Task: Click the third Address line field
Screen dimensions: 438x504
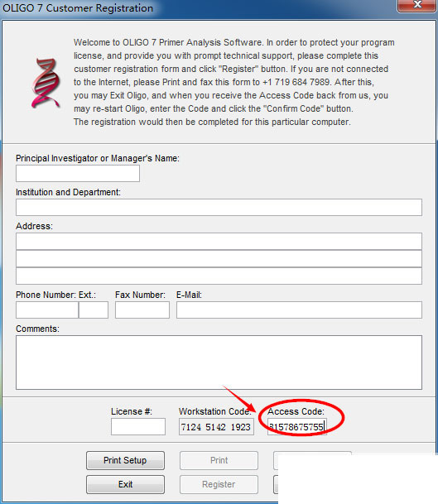Action: click(219, 276)
